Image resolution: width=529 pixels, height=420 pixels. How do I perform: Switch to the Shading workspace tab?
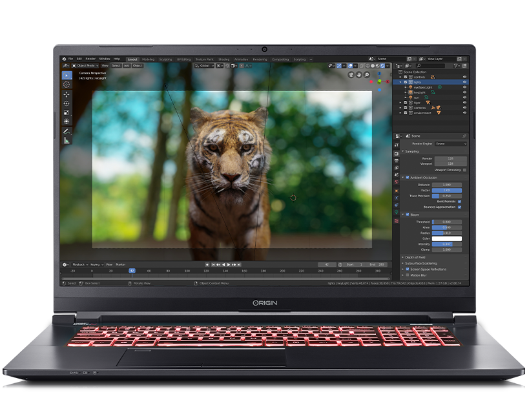pos(223,59)
